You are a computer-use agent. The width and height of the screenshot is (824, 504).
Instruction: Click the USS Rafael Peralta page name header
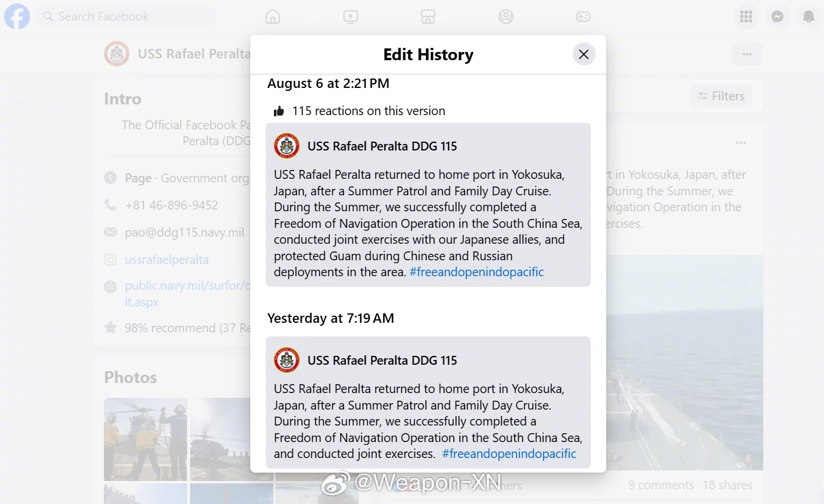[x=194, y=54]
